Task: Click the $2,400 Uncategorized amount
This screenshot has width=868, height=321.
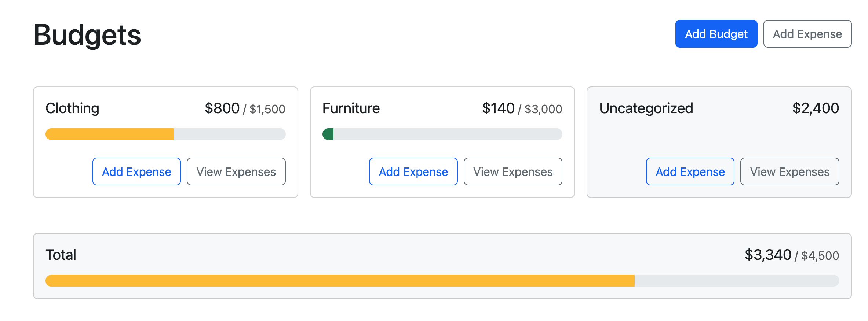Action: tap(815, 108)
